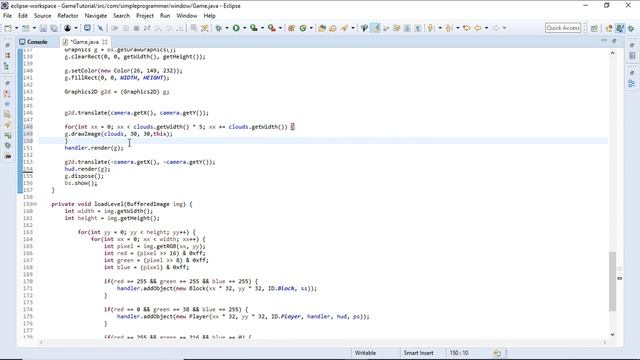
Task: Click the Search flashlight icon in toolbar
Action: pos(344,28)
